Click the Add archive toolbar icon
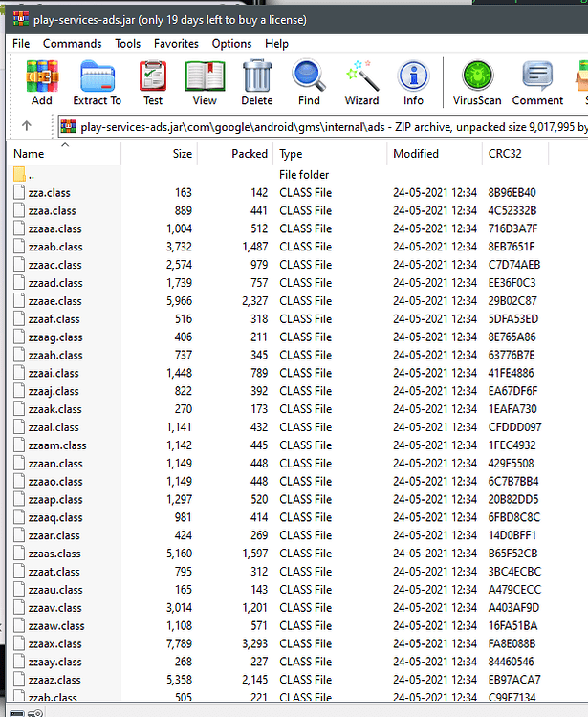The image size is (588, 717). coord(42,76)
